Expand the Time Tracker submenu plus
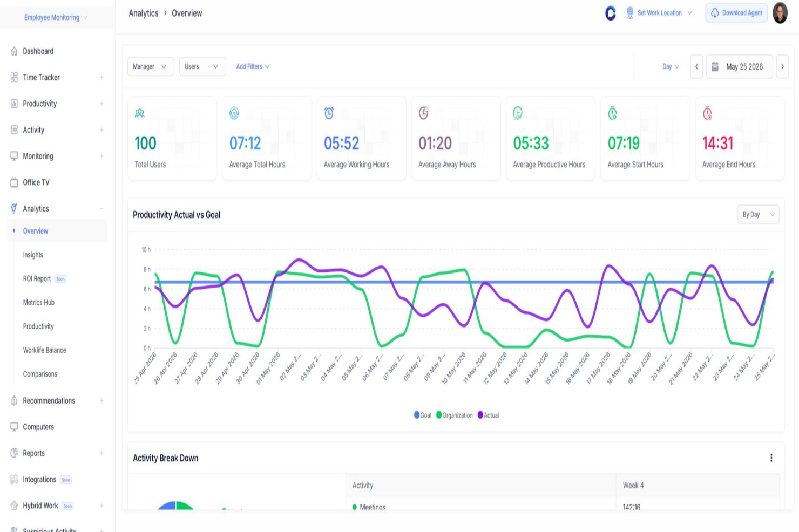799x532 pixels. point(101,77)
